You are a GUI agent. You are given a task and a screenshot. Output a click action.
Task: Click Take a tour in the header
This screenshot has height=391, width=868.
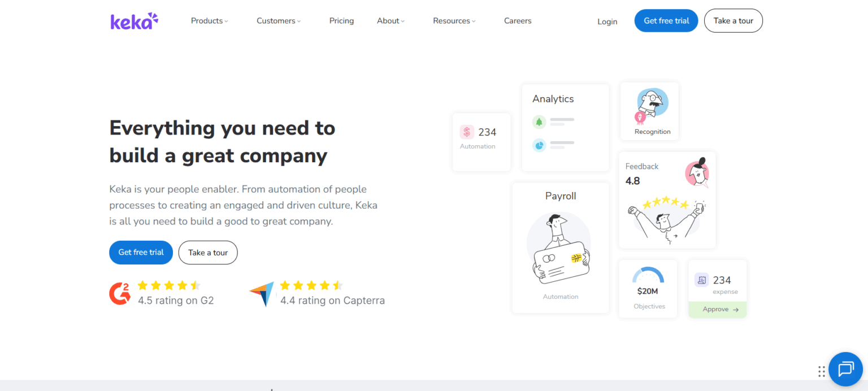(x=734, y=21)
